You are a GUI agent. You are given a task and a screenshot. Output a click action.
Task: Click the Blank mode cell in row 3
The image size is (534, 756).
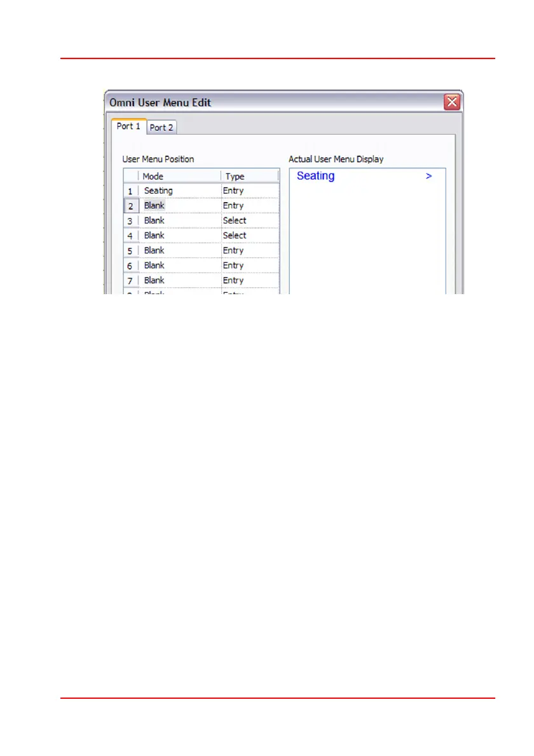(x=181, y=221)
